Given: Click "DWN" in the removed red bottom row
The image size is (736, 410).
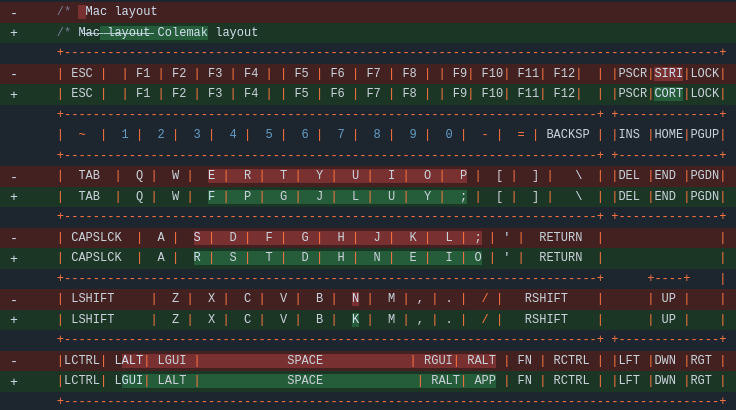Looking at the screenshot, I should click(x=665, y=360).
